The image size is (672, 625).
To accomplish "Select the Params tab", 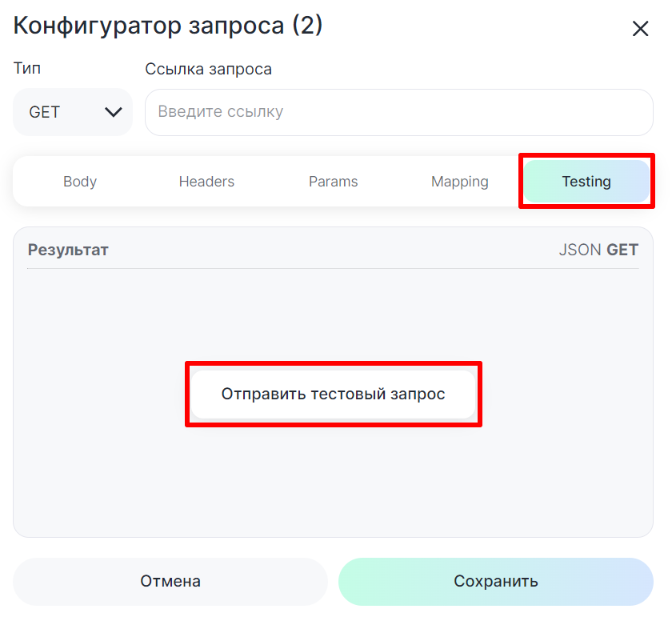I will tap(333, 182).
